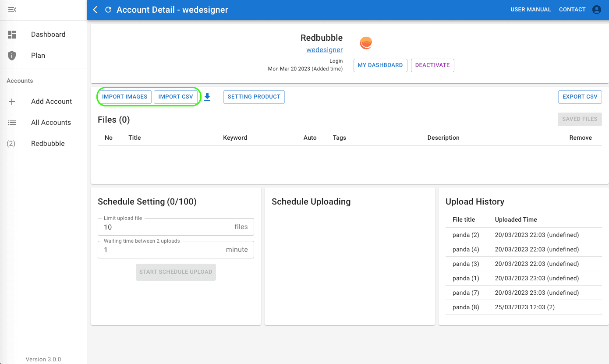Viewport: 609px width, 364px height.
Task: Click the list icon for All Accounts
Action: [12, 123]
